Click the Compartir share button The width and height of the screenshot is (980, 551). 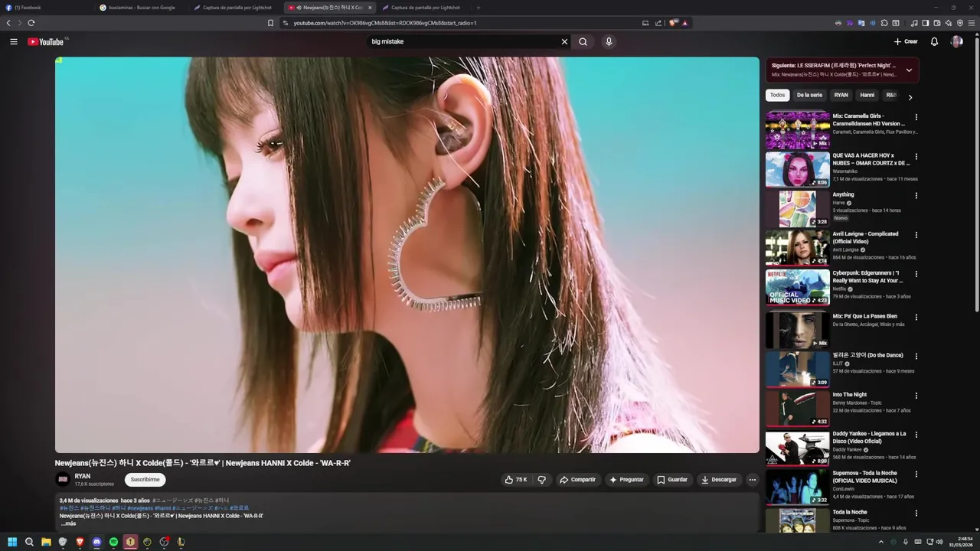(x=577, y=480)
